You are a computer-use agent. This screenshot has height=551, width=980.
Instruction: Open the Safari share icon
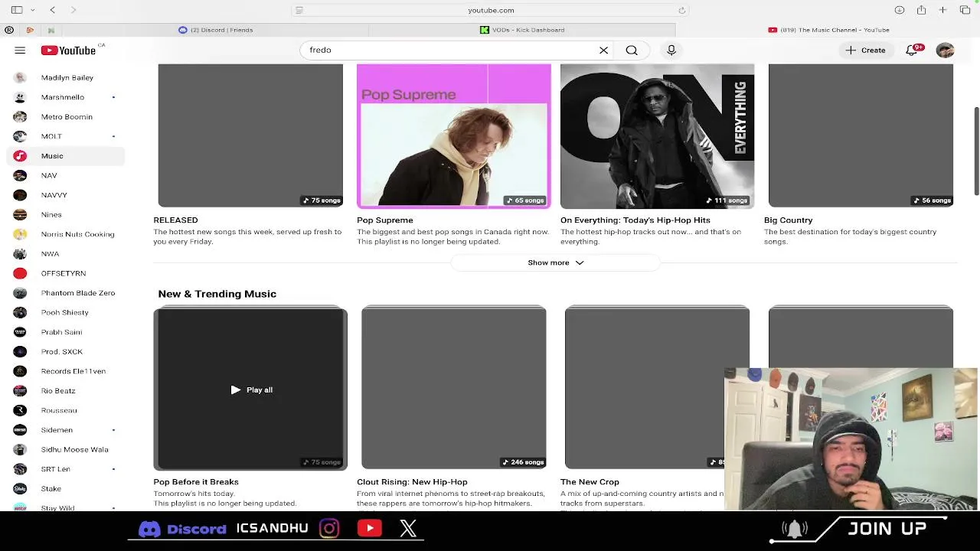tap(921, 10)
